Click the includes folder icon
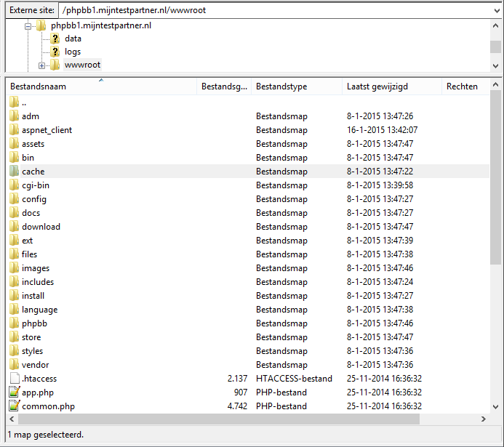The image size is (504, 447). click(x=14, y=281)
